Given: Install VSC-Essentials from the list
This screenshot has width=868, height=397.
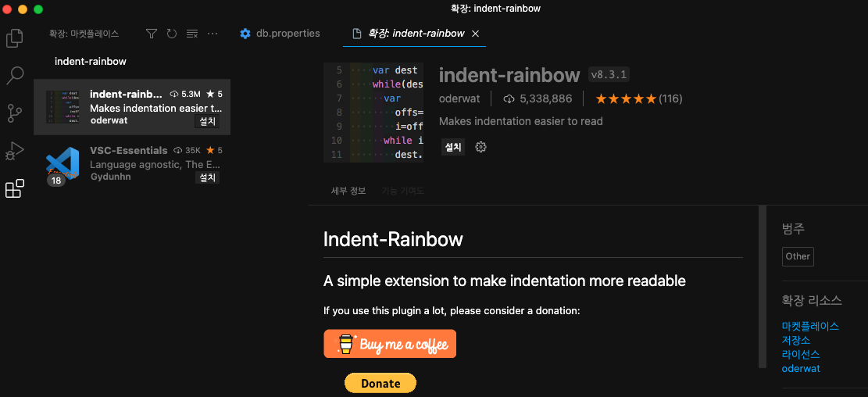Looking at the screenshot, I should (x=207, y=177).
